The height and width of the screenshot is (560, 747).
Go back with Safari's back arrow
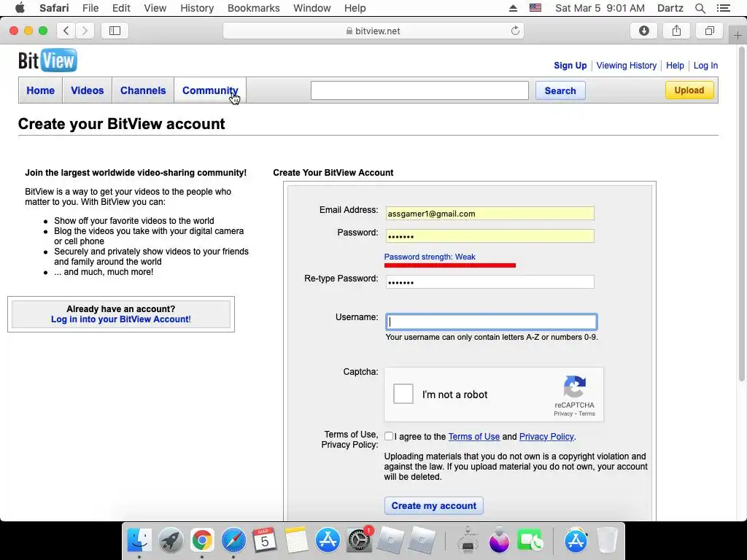pos(66,31)
